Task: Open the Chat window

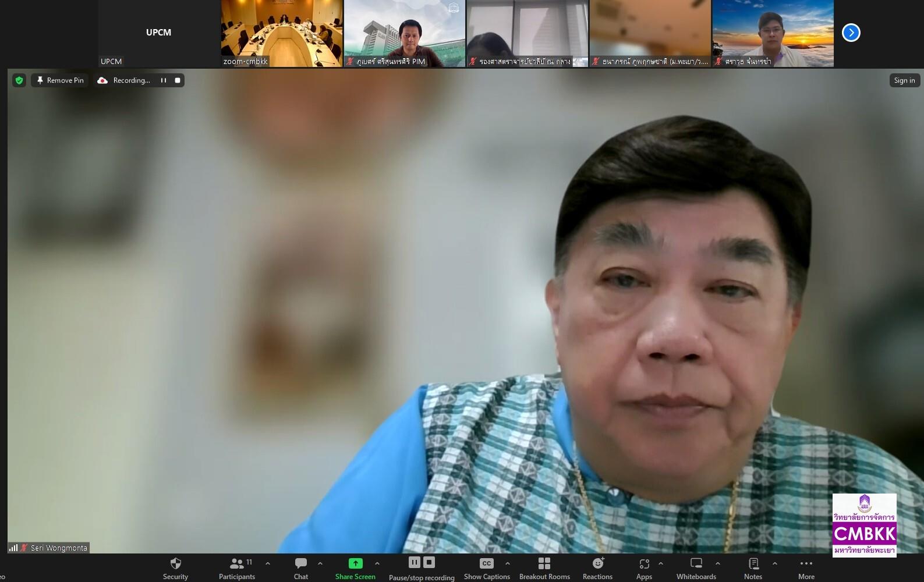Action: [x=301, y=569]
